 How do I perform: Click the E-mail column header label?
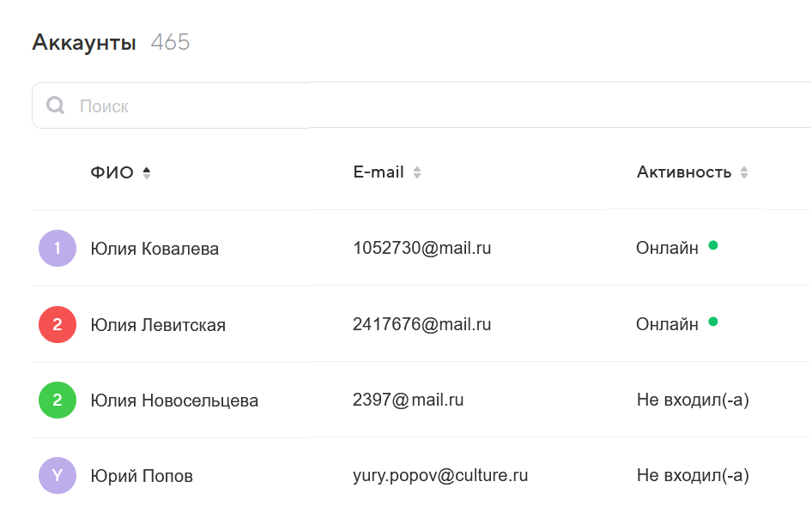point(379,172)
